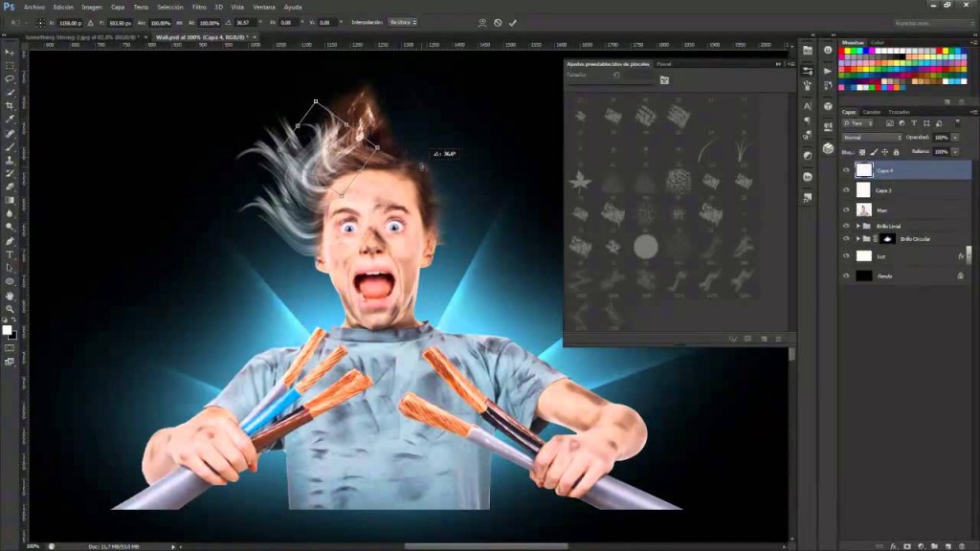
Task: Open the Ventana menu
Action: (x=264, y=7)
